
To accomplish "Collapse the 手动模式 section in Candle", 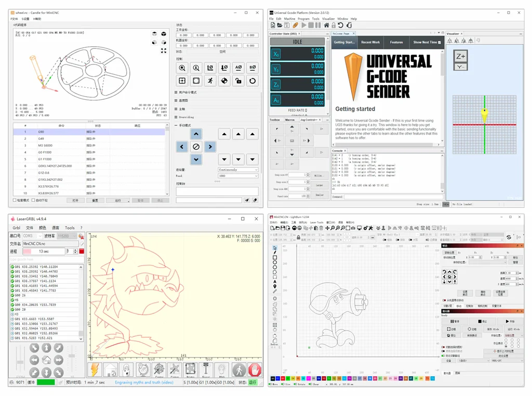I will pos(183,125).
